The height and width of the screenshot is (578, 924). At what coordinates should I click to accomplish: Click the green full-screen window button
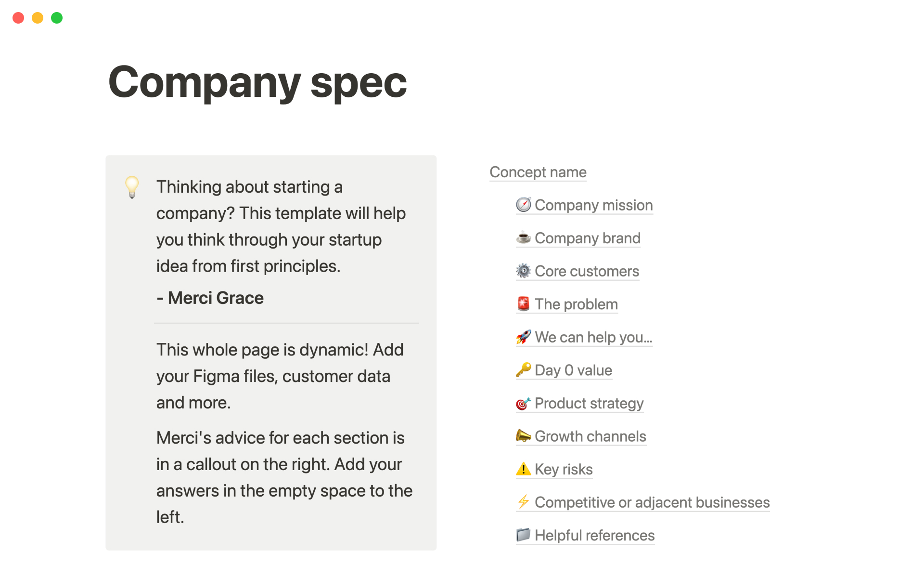tap(57, 18)
